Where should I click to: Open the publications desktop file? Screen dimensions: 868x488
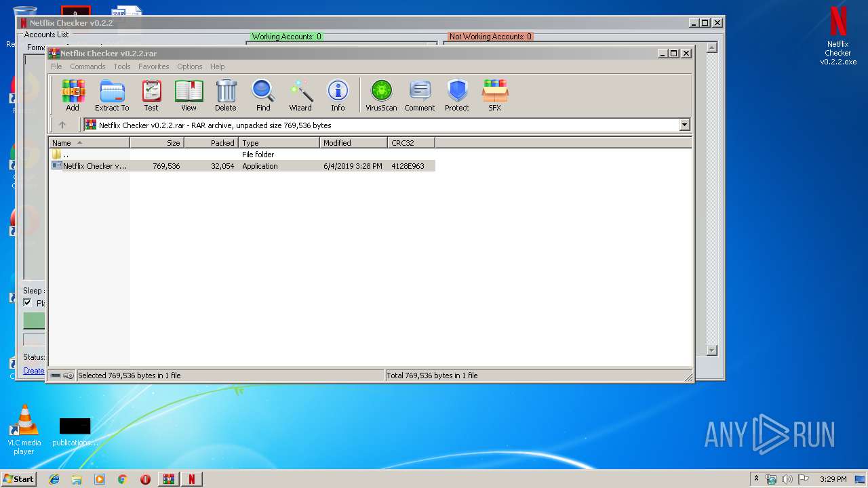tap(75, 432)
